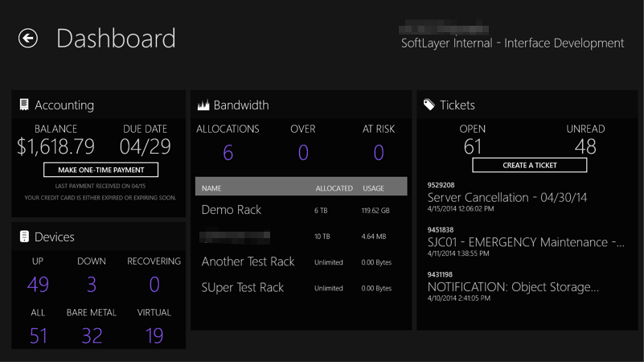
Task: Select the 04/29 due date
Action: pos(145,146)
